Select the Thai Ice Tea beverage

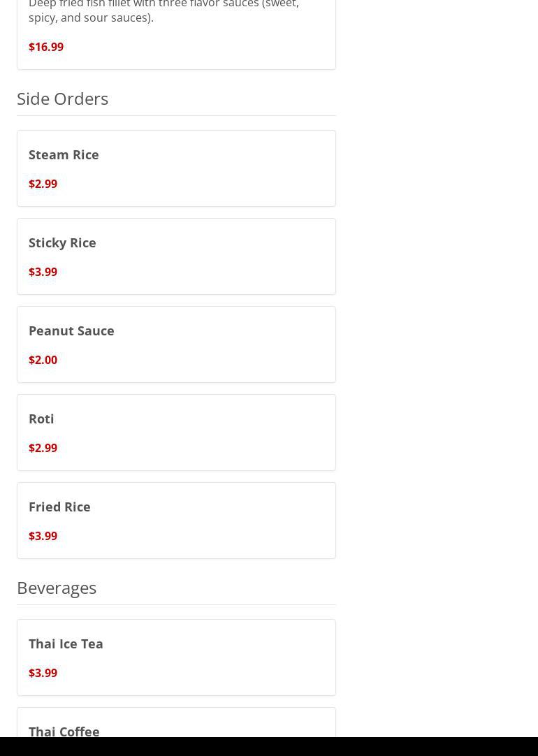[66, 644]
